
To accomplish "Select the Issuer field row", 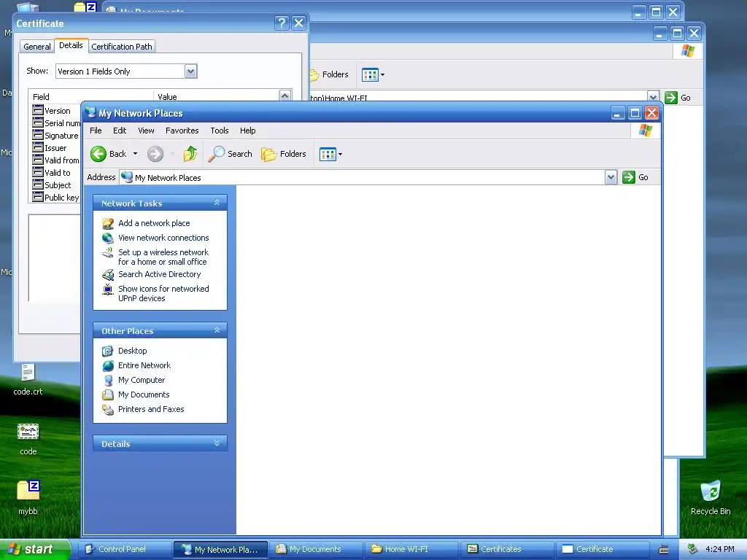I will point(56,147).
